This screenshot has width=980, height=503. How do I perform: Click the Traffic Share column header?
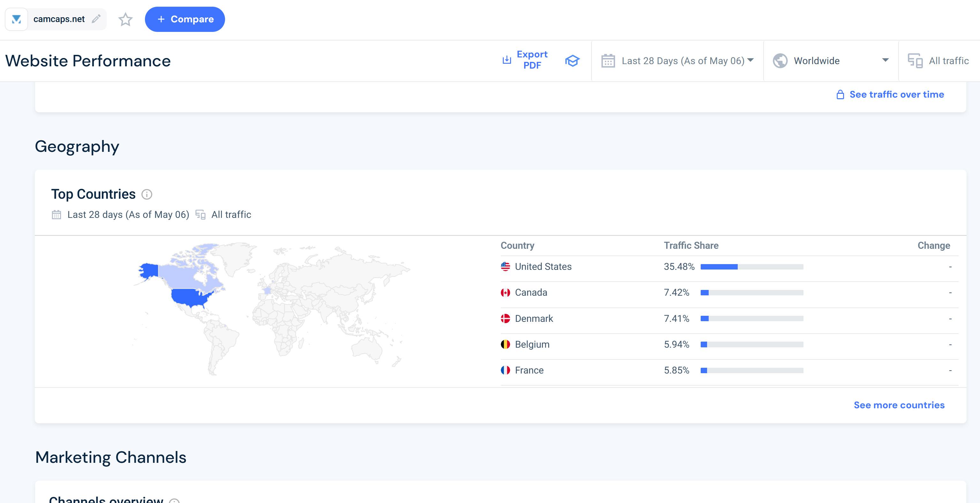(691, 246)
